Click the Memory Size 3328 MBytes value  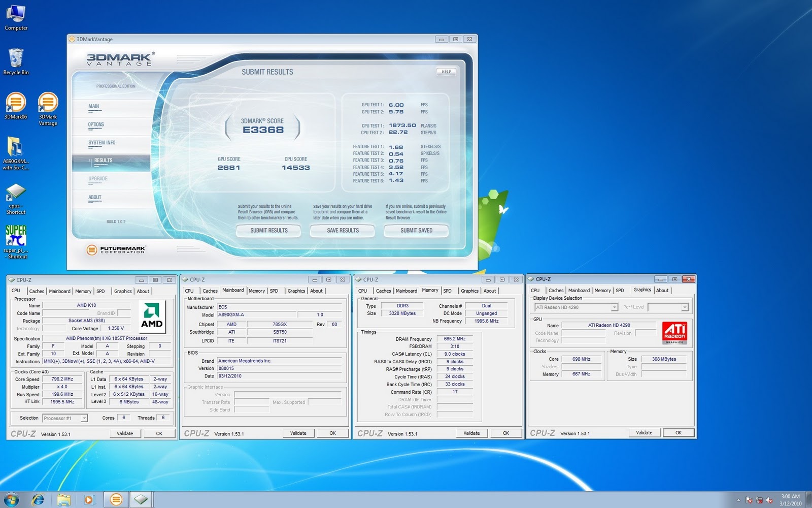tap(402, 313)
